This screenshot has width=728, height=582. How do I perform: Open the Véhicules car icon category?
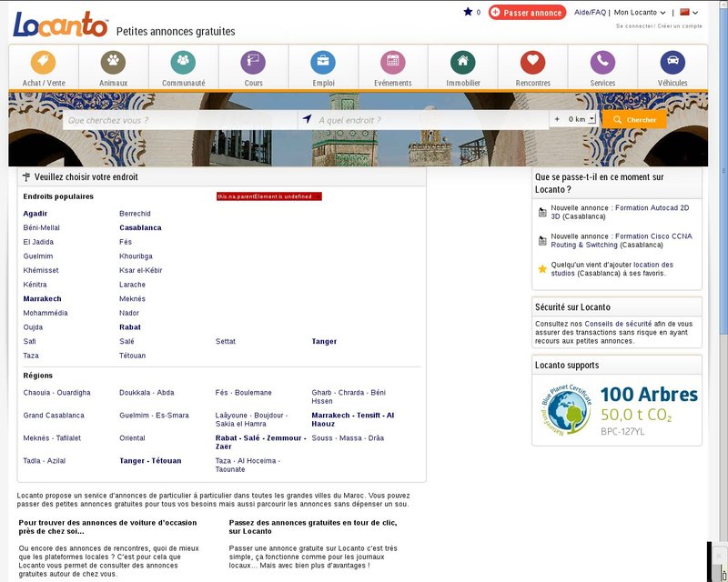(672, 63)
